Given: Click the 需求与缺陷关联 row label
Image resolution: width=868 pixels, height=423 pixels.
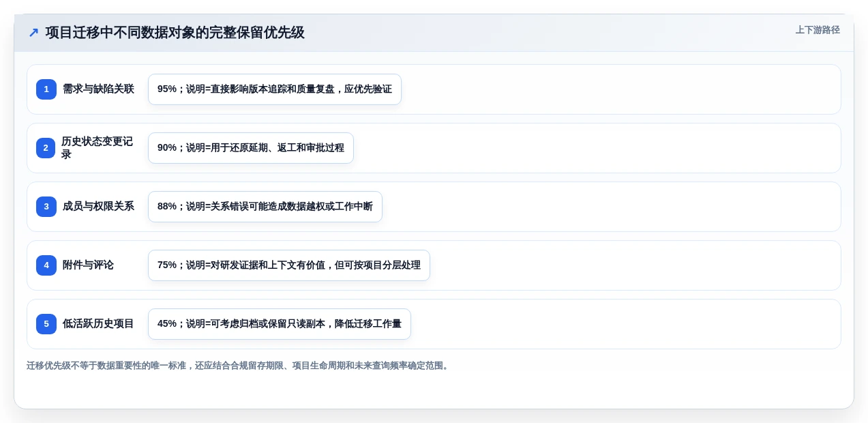Looking at the screenshot, I should point(98,89).
